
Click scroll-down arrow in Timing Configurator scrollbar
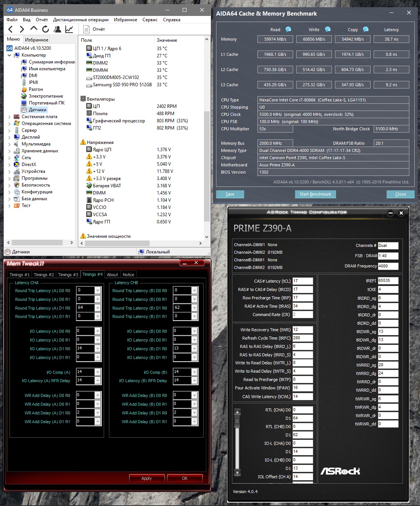click(237, 473)
